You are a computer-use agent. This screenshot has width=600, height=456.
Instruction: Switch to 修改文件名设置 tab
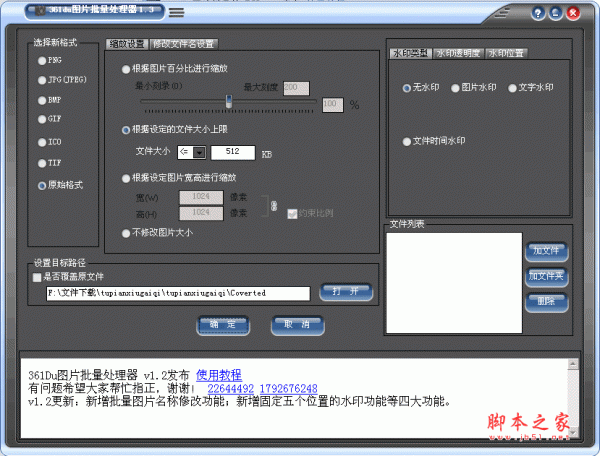tap(184, 44)
